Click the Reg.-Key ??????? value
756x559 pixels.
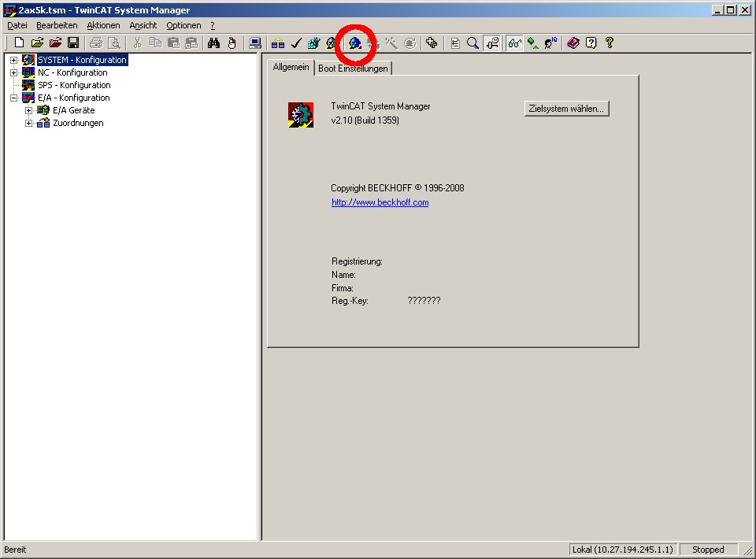click(x=424, y=301)
